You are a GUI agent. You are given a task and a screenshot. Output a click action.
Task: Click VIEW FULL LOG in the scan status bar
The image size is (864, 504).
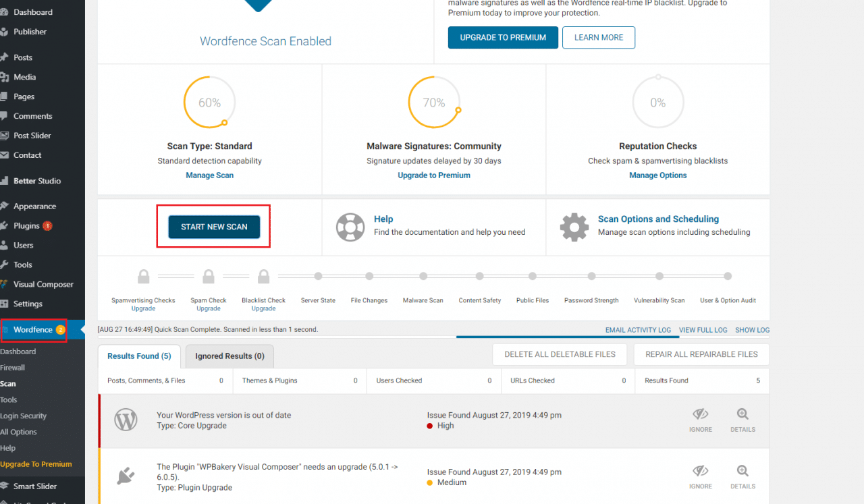click(x=703, y=330)
